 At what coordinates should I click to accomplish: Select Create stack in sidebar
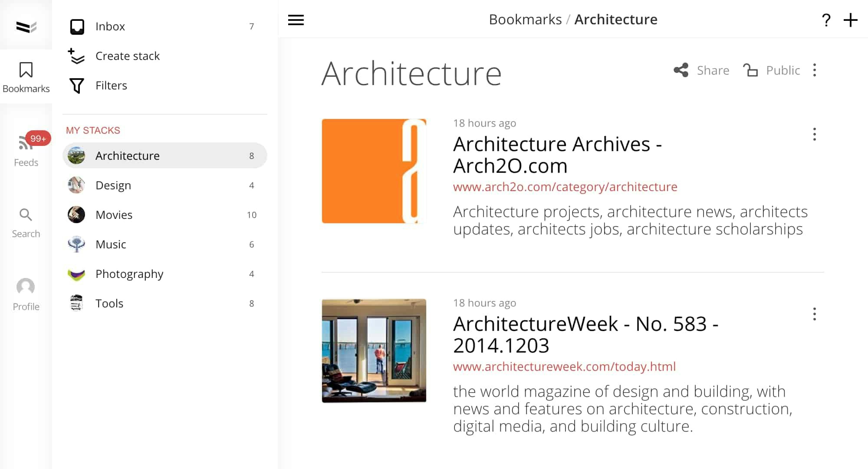pyautogui.click(x=127, y=56)
